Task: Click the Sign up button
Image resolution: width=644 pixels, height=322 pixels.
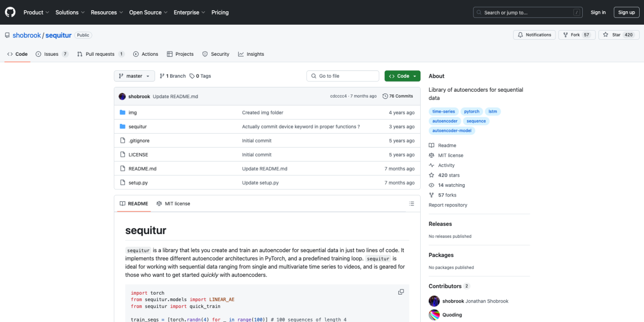Action: (x=626, y=12)
